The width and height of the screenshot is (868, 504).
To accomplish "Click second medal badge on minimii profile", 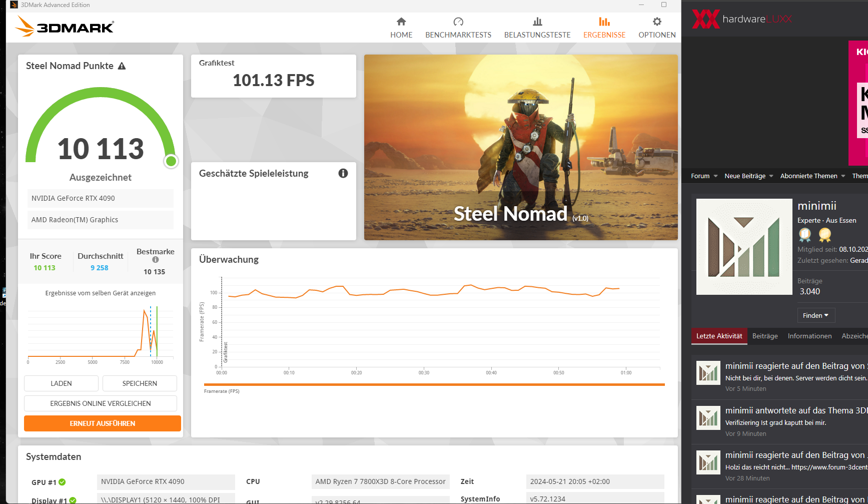I will [x=825, y=235].
